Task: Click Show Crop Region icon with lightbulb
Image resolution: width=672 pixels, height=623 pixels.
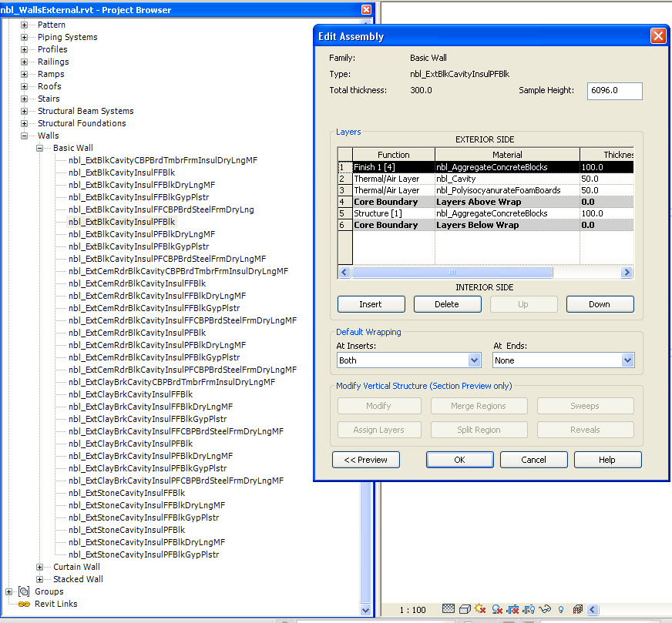Action: (529, 609)
